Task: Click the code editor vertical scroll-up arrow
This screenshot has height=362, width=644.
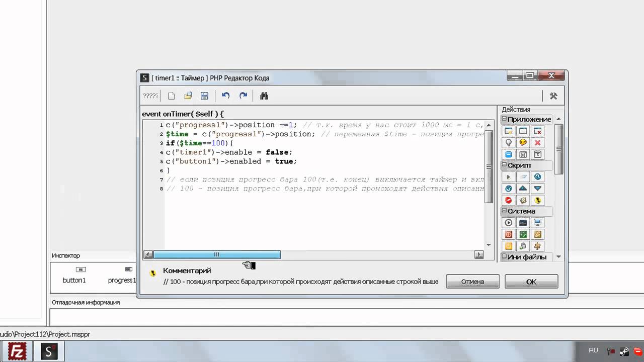Action: (x=489, y=124)
